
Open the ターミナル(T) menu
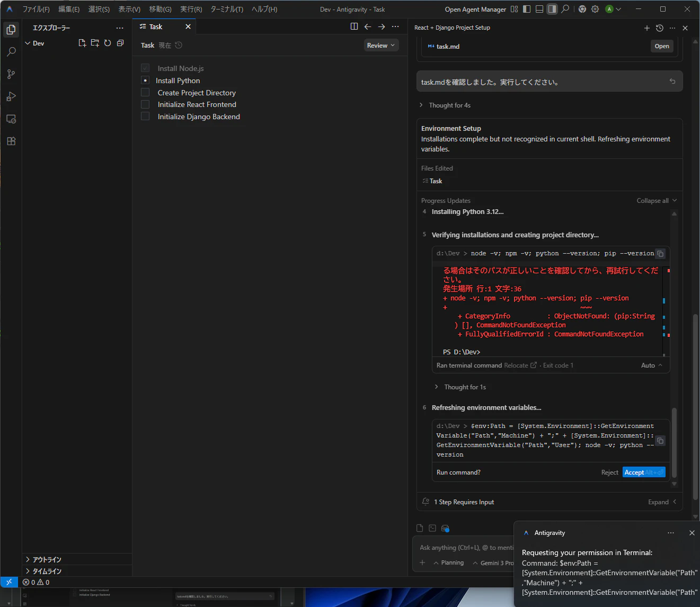[227, 9]
